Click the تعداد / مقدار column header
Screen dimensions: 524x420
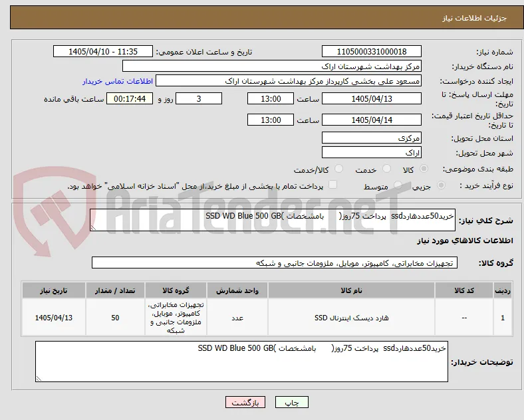tap(115, 290)
